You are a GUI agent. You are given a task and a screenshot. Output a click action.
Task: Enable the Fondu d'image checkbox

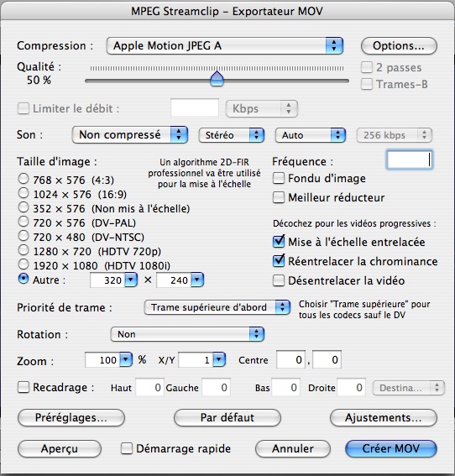(x=279, y=178)
